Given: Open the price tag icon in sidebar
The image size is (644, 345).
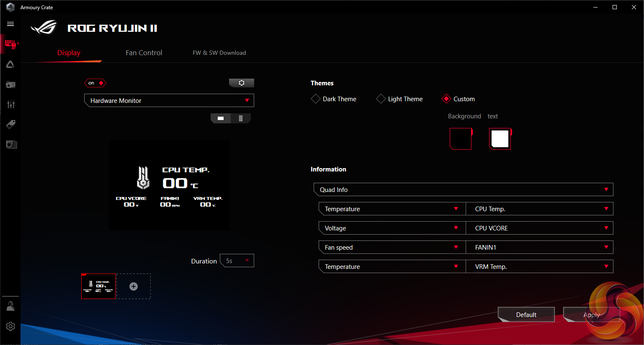Looking at the screenshot, I should coord(10,124).
